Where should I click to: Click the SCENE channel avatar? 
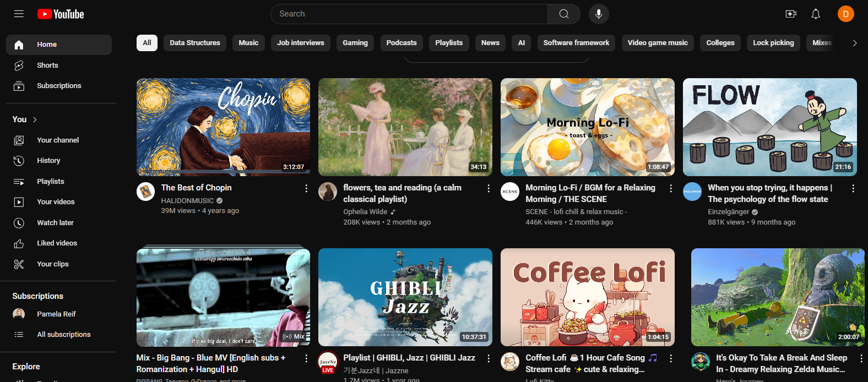(x=510, y=192)
